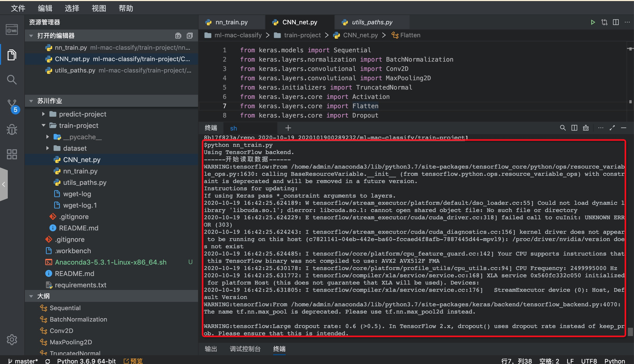Open the 编辑 menu
The width and height of the screenshot is (634, 364).
(x=45, y=8)
